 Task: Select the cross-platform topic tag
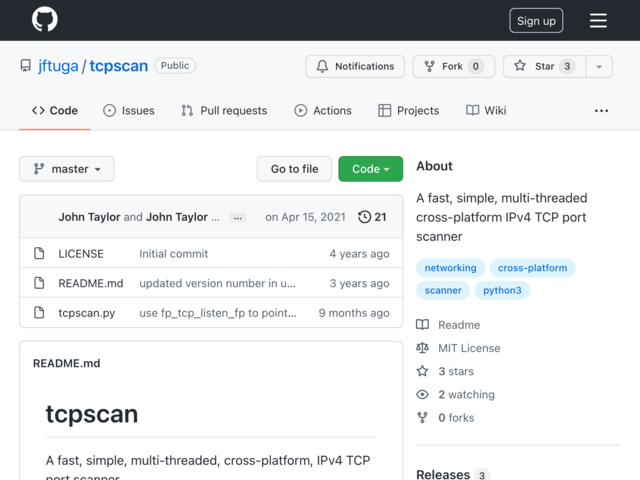(532, 268)
